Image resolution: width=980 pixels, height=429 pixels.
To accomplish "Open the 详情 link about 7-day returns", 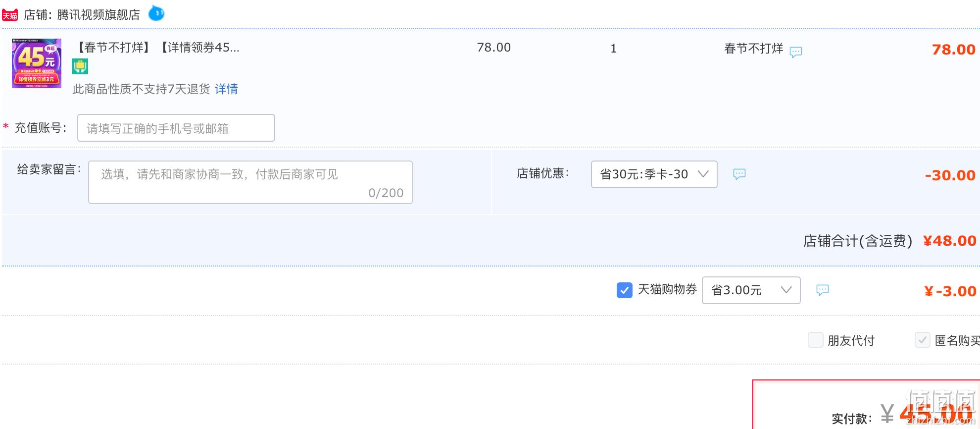I will 226,89.
